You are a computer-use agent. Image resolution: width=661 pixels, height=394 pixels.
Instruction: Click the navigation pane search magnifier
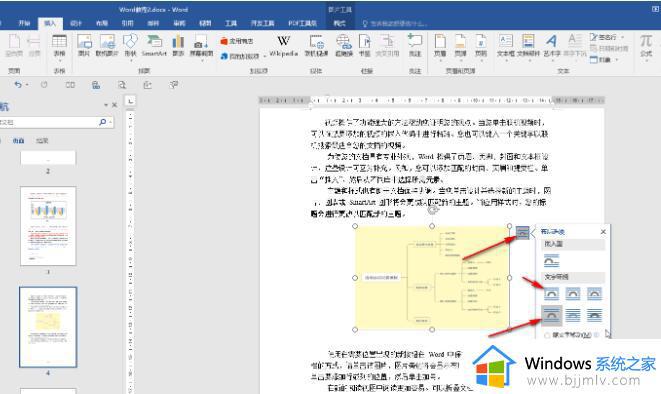[x=102, y=122]
